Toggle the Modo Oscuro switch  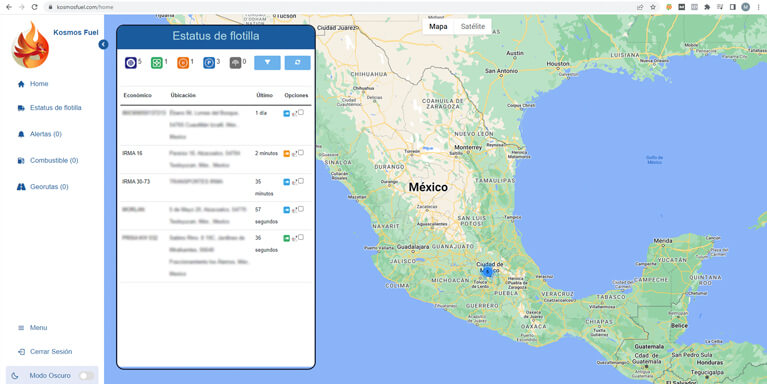coord(87,376)
